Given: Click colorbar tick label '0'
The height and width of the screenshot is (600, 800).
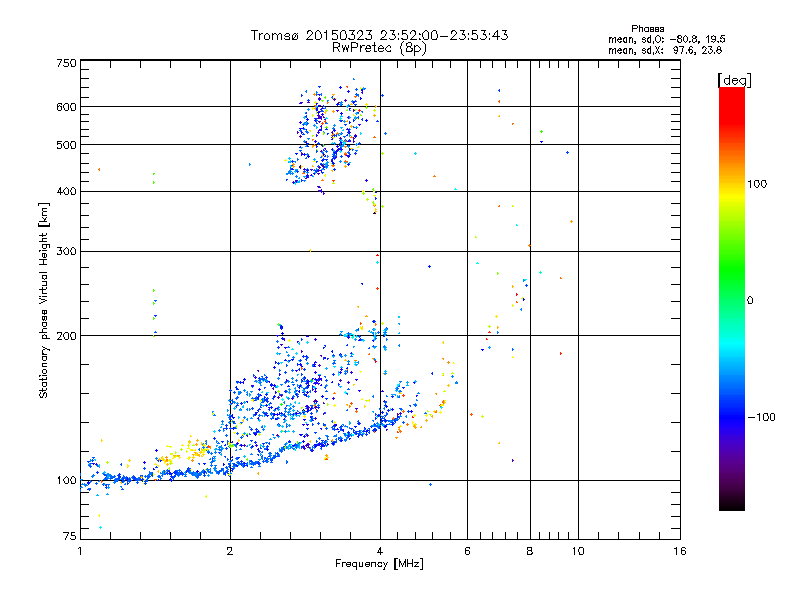Looking at the screenshot, I should (x=750, y=300).
